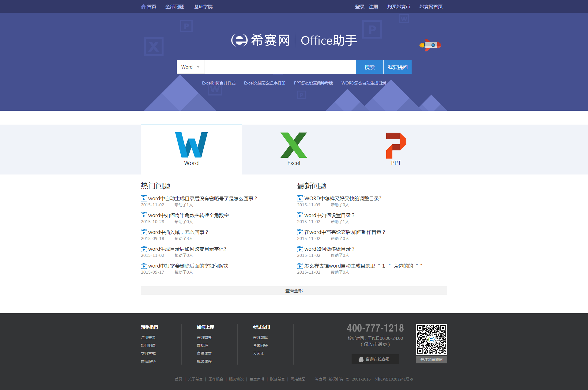Open question WORD中怎样又好又快的调整目录
The image size is (588, 390).
tap(343, 198)
